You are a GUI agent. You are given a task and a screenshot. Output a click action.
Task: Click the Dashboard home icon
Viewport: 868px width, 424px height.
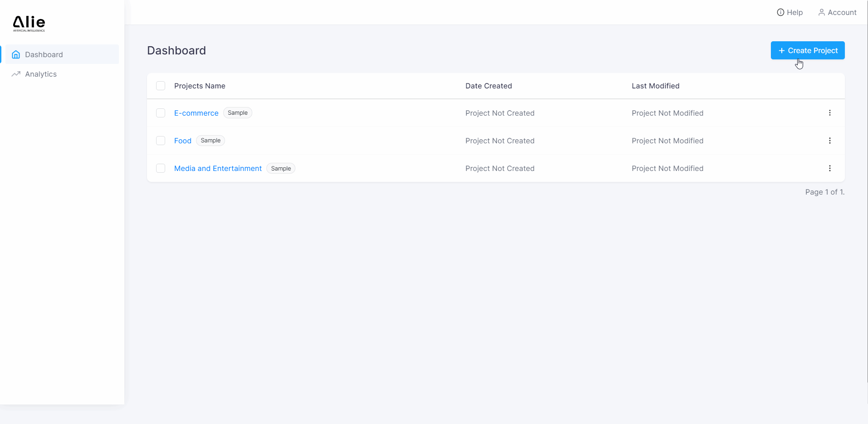coord(16,54)
